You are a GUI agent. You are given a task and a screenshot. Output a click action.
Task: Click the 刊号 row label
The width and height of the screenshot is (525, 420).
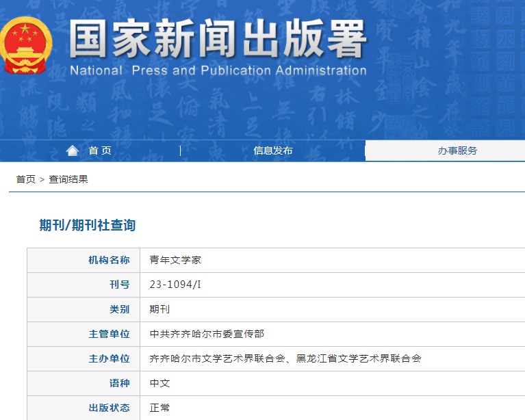[119, 285]
